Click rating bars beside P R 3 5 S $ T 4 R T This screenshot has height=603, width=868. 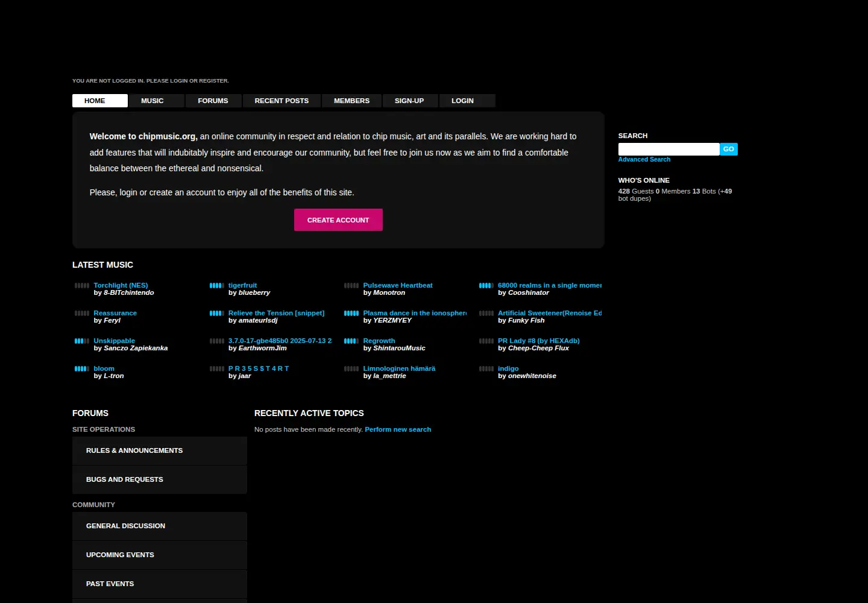(x=217, y=369)
